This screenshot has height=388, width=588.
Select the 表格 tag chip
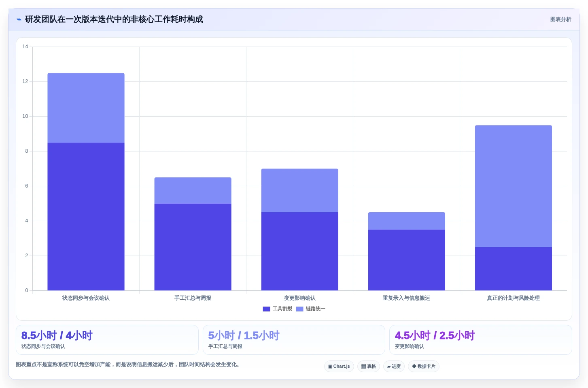coord(368,367)
